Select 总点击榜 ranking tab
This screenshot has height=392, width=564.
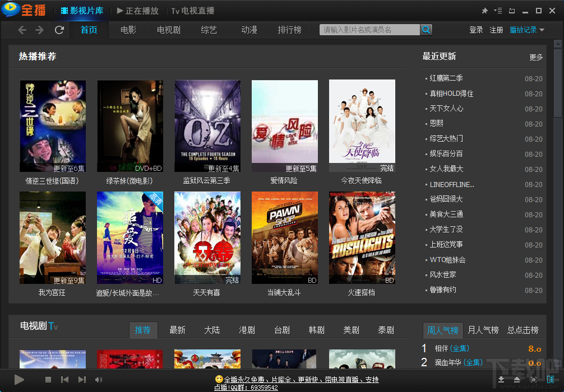(523, 330)
